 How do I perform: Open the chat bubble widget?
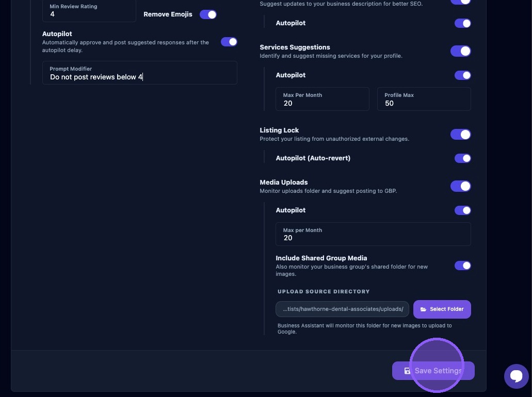pyautogui.click(x=516, y=376)
